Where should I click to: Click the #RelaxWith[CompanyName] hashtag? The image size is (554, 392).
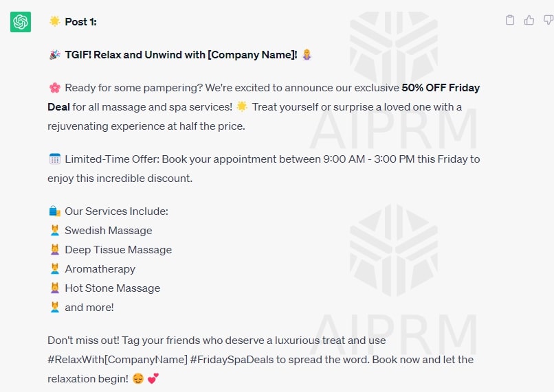click(118, 360)
